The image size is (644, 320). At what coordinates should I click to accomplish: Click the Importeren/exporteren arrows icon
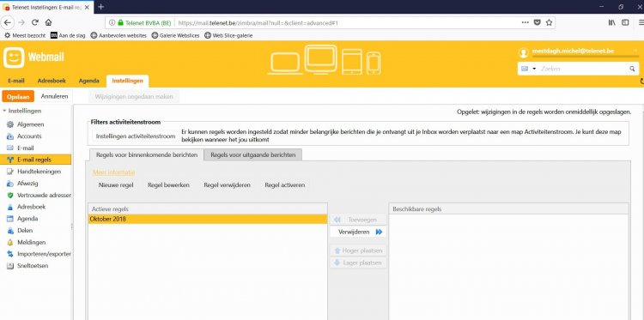click(x=10, y=254)
